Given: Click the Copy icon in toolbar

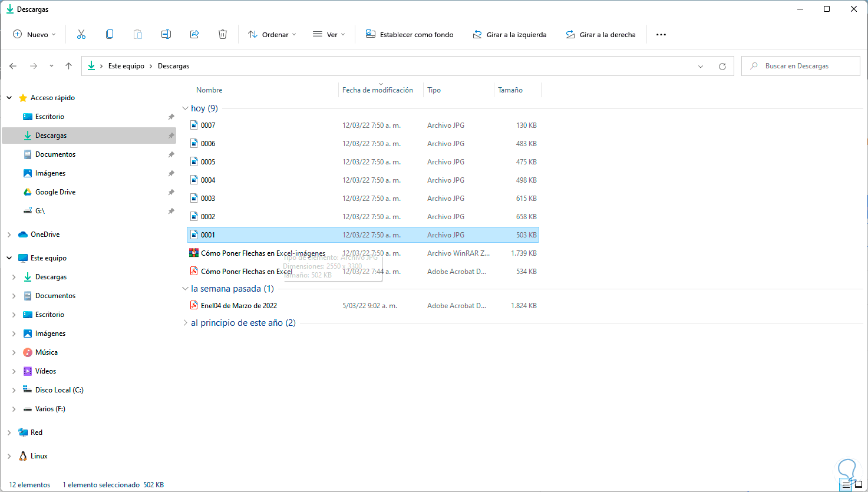Looking at the screenshot, I should pos(110,34).
